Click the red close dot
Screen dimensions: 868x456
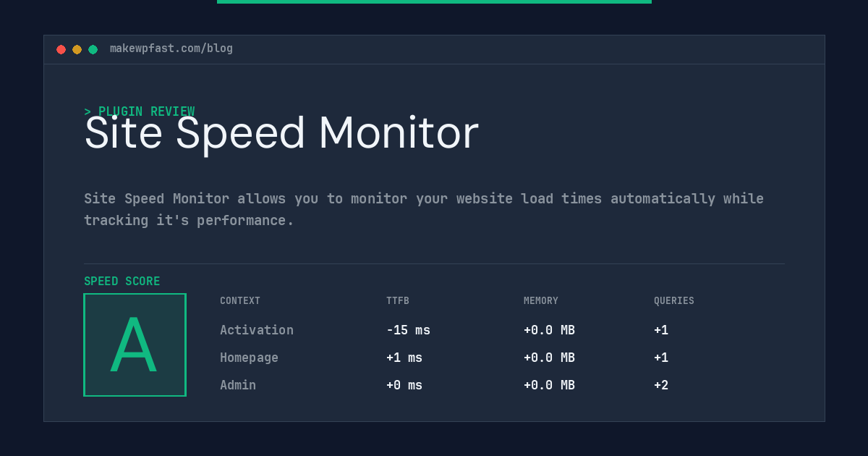click(x=61, y=49)
